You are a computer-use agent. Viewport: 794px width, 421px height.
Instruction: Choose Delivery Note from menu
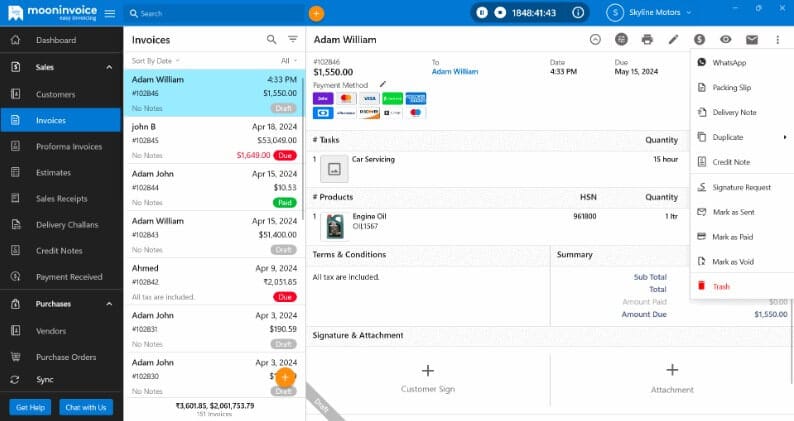[742, 112]
